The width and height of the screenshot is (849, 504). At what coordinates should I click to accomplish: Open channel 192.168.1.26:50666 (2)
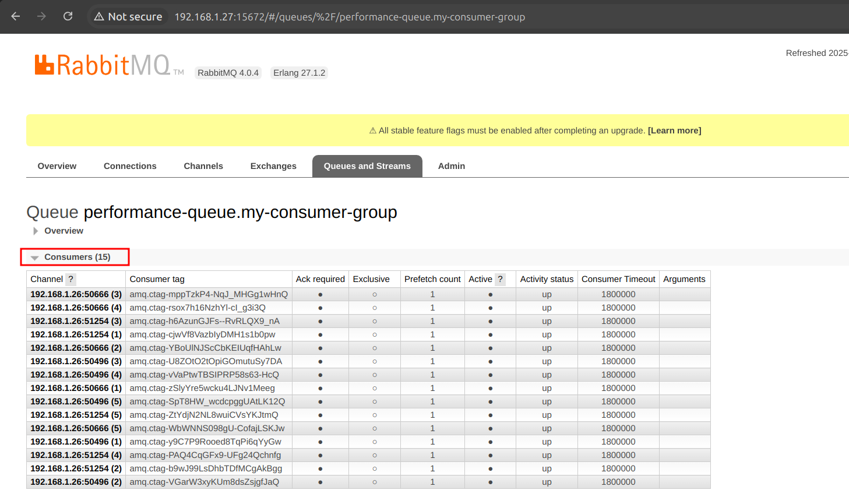coord(76,348)
